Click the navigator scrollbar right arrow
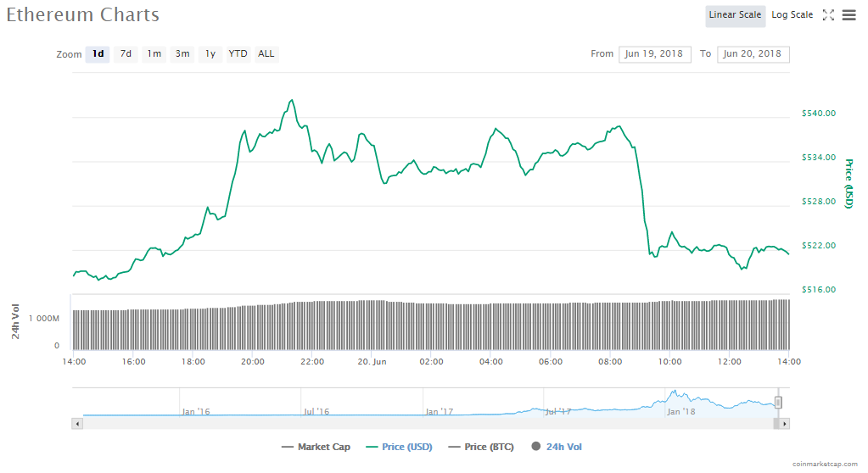Viewport: 868px width, 473px height. [784, 423]
